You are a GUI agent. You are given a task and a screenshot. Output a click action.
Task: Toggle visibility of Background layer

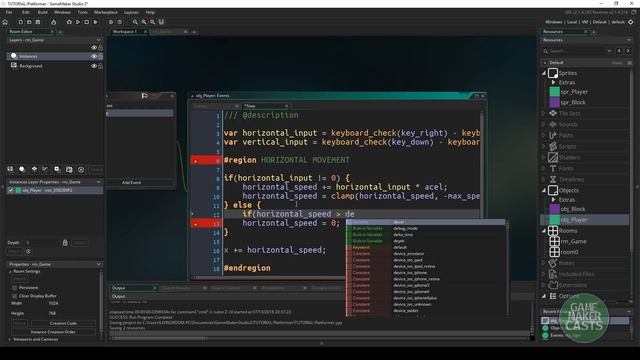point(94,66)
